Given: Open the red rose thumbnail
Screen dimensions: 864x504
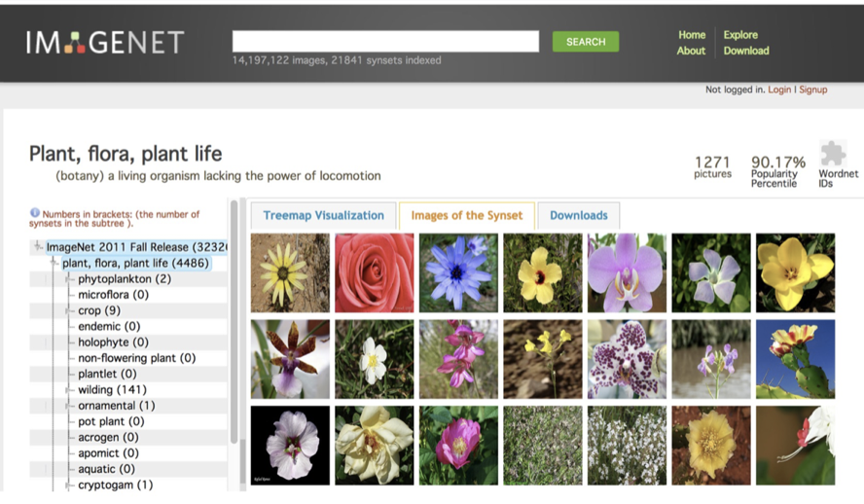Looking at the screenshot, I should 374,272.
